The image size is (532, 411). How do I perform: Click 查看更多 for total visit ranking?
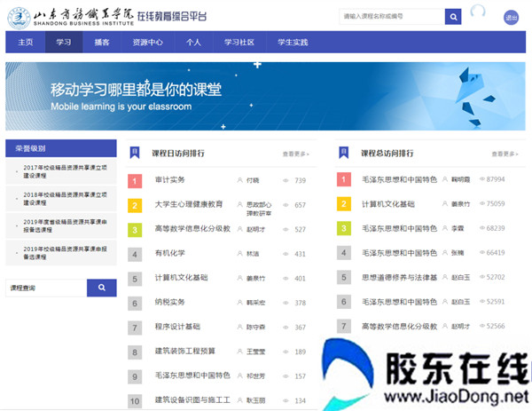point(505,154)
